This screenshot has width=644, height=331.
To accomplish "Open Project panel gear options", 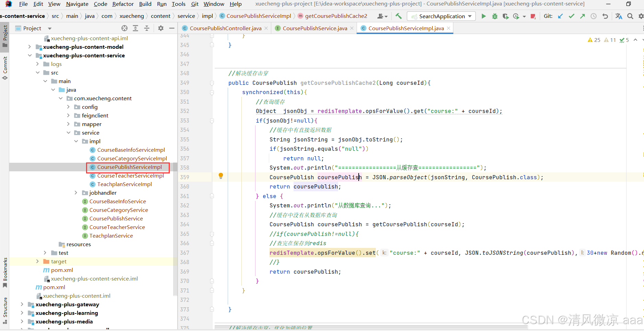I will click(160, 28).
